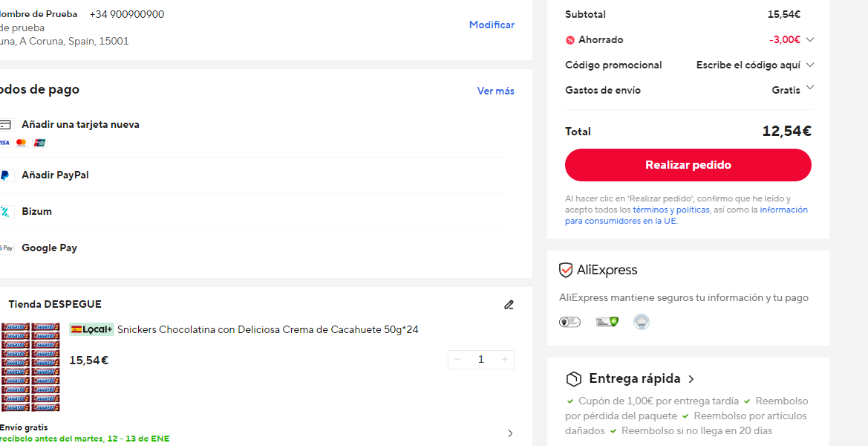Click the 15,54€ Snickers item price
The width and height of the screenshot is (868, 446).
click(88, 360)
